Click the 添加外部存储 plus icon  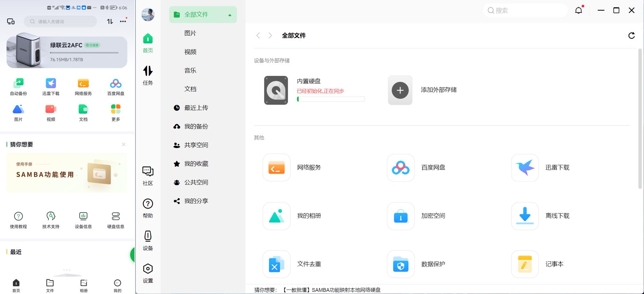point(400,90)
